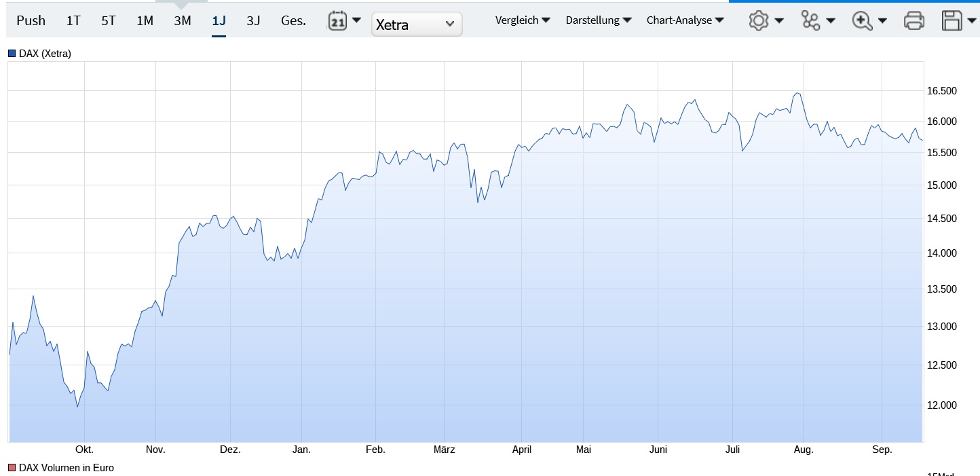Click the blue DAX (Xetra) legend swatch
Viewport: 980px width, 476px height.
[x=12, y=54]
